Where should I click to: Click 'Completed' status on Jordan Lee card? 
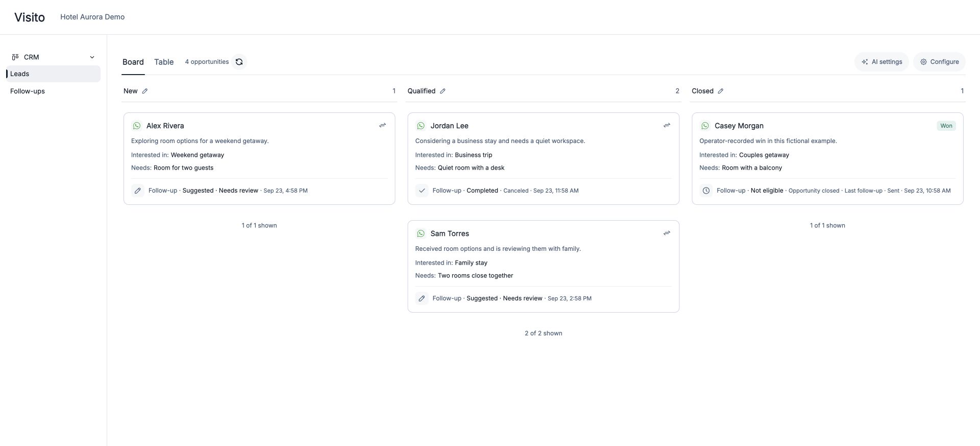pyautogui.click(x=482, y=191)
